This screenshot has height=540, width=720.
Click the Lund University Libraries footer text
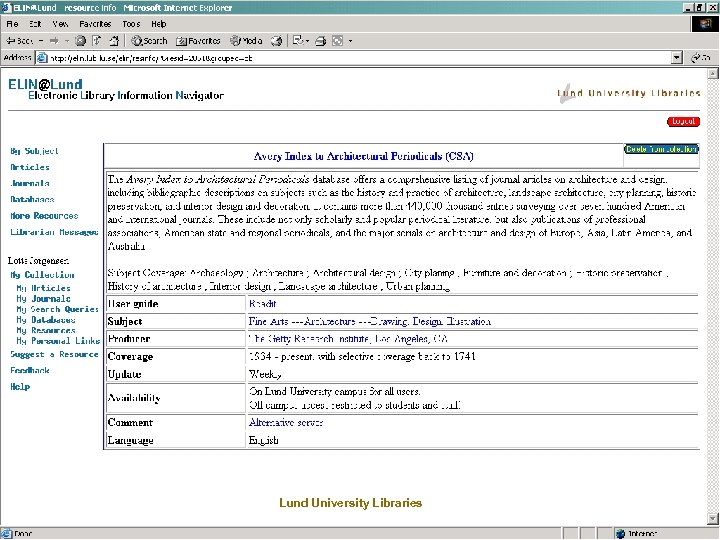350,503
